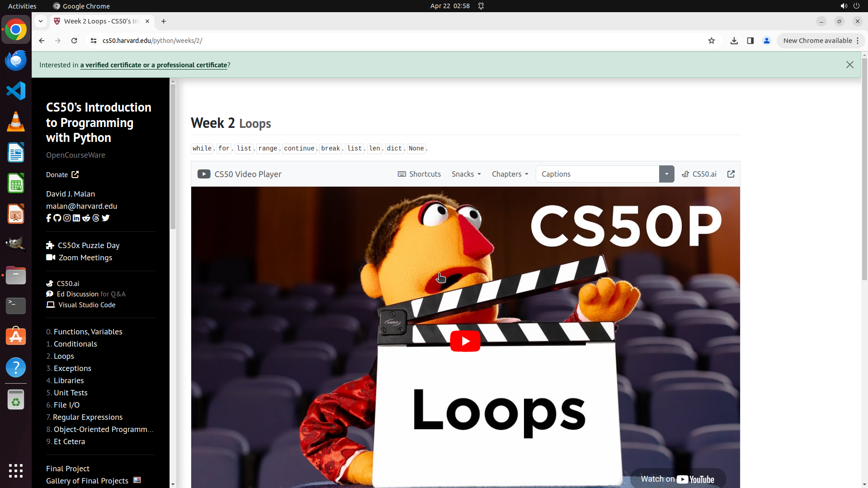Click the Instagram icon in the sidebar
Viewport: 868px width, 488px height.
[67, 218]
